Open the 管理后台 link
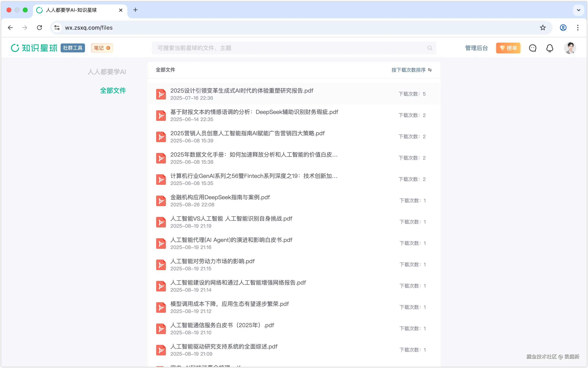Image resolution: width=588 pixels, height=368 pixels. tap(476, 48)
